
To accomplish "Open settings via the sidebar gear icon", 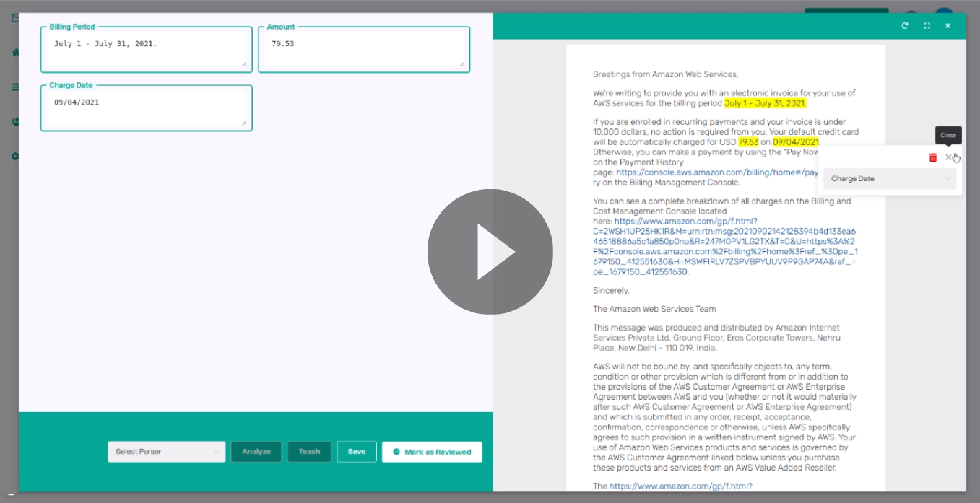I will 15,156.
